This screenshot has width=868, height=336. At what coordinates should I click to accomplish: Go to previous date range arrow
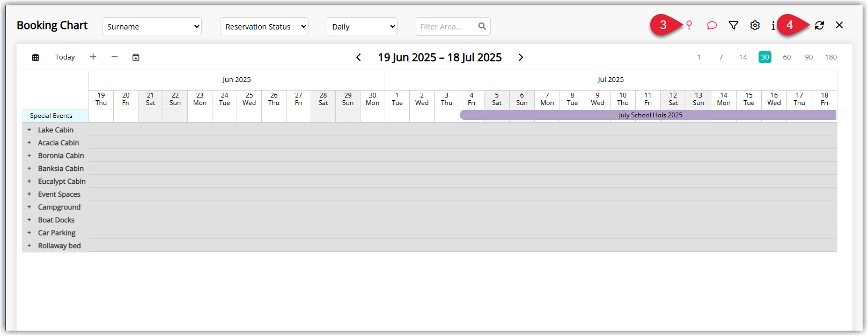pyautogui.click(x=358, y=57)
